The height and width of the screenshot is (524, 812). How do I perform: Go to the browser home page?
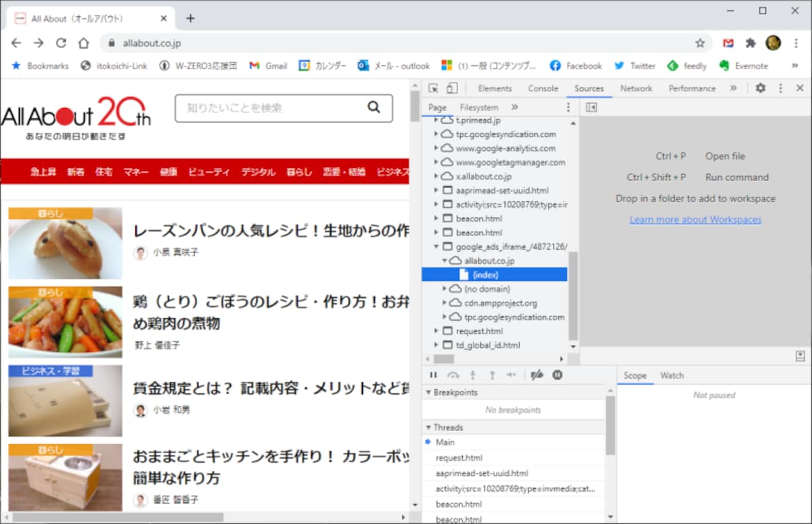[x=83, y=43]
